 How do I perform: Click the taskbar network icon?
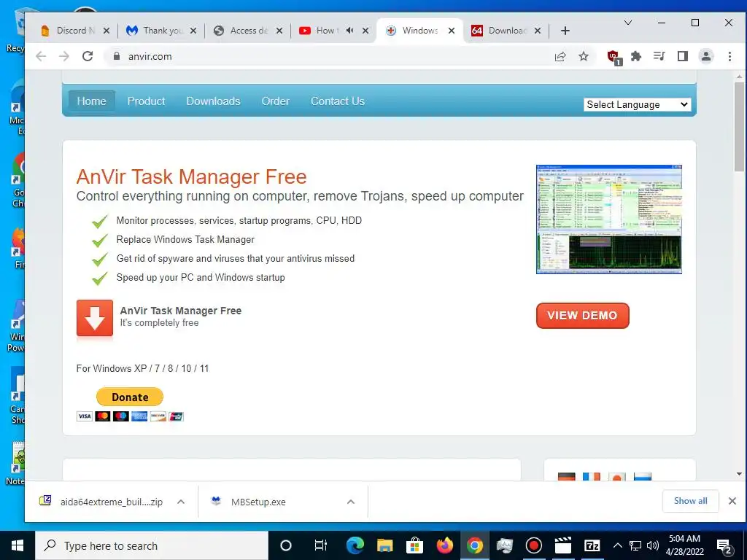635,545
